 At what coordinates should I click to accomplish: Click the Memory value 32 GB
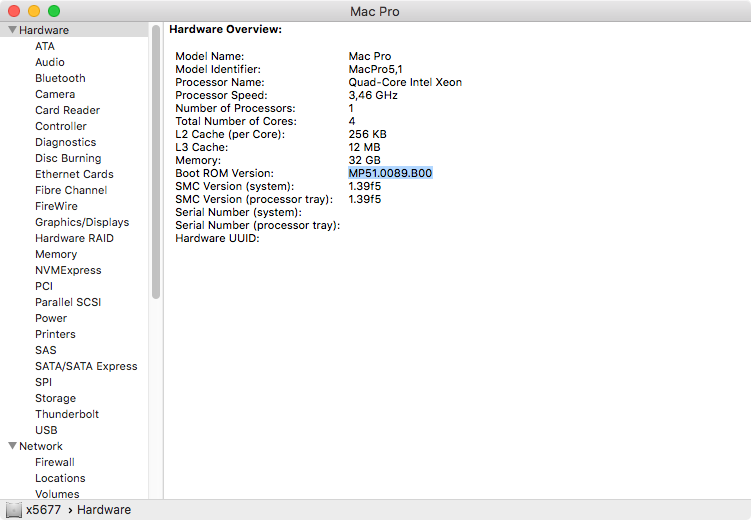(364, 160)
